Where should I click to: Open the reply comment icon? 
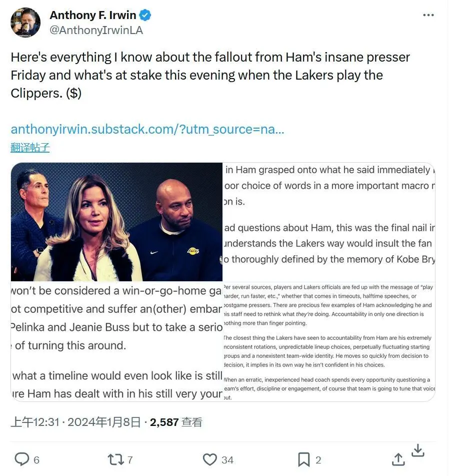[22, 459]
